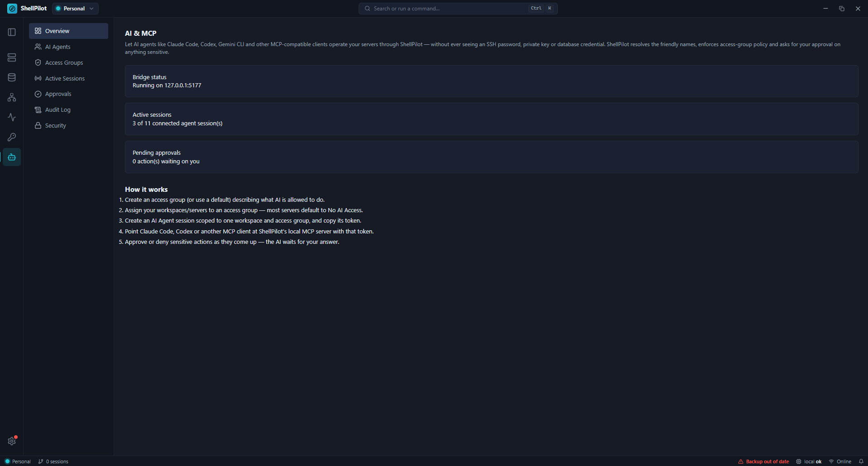
Task: Open Approvals section
Action: 68,94
